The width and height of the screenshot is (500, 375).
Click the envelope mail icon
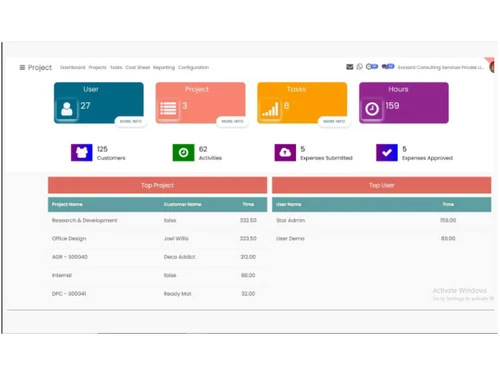(x=349, y=67)
